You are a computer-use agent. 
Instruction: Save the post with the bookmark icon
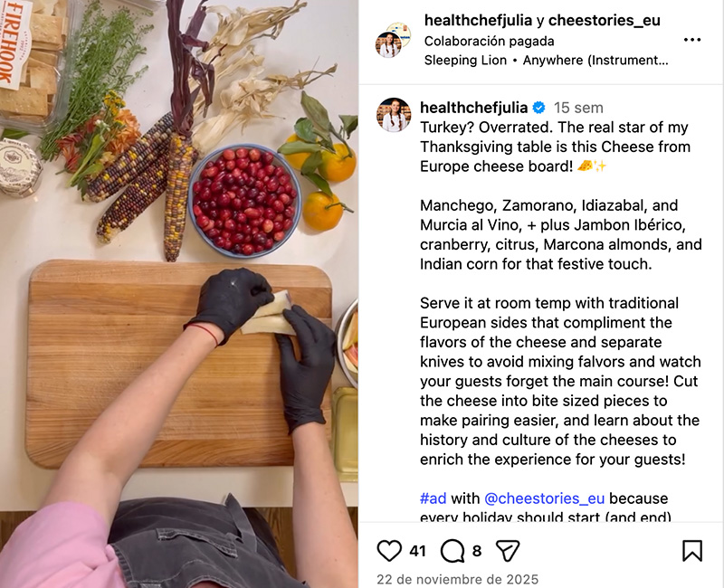pos(692,551)
